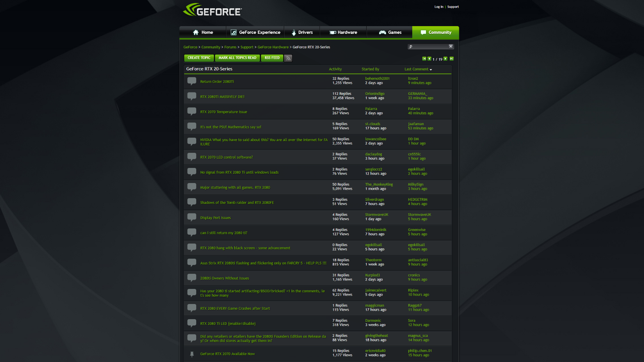Click the Create Topic button
644x362 pixels.
pos(199,58)
